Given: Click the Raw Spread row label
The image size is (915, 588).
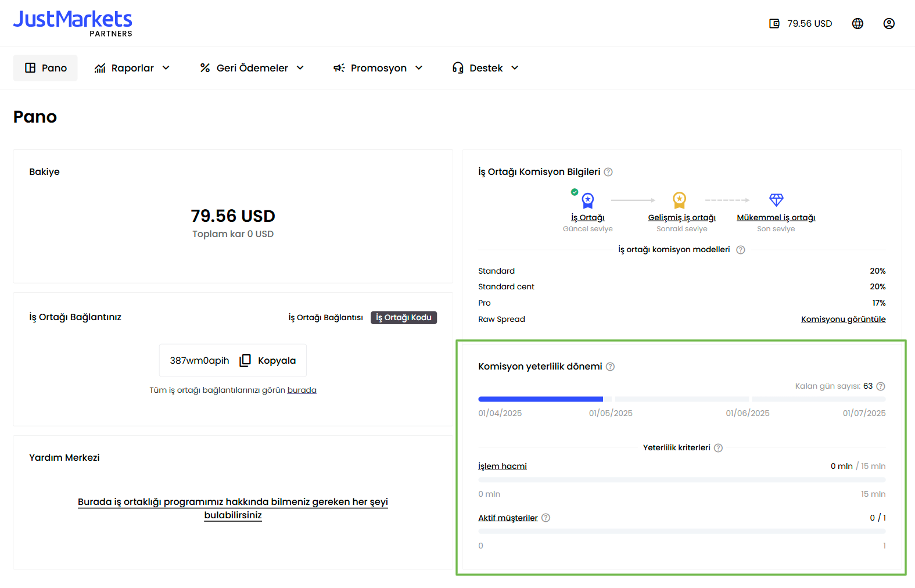Looking at the screenshot, I should coord(501,319).
